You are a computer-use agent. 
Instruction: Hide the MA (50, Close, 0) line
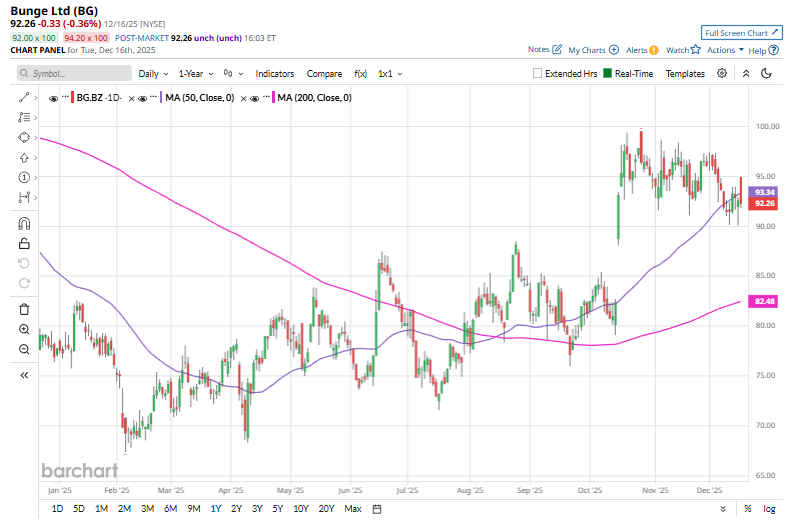tap(143, 98)
